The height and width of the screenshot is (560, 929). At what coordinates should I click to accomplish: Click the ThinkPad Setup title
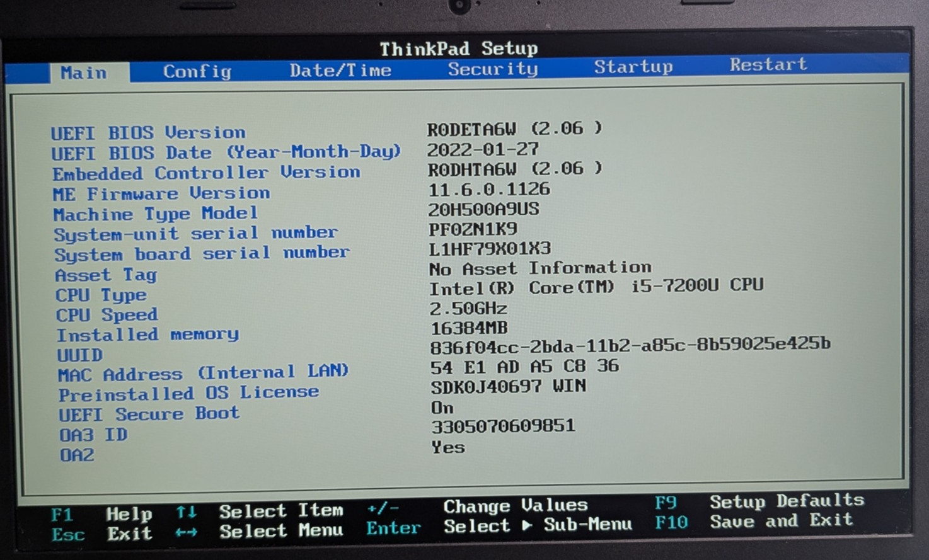459,49
